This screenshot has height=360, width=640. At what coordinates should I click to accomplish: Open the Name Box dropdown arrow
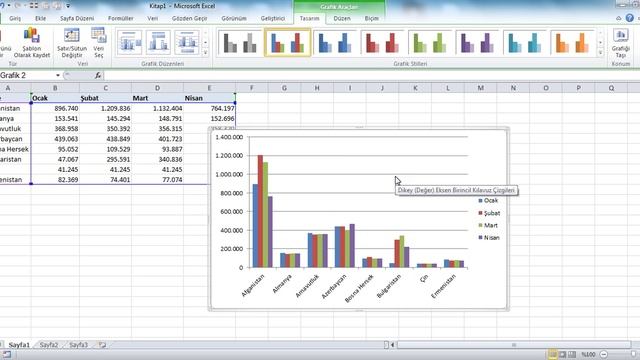click(x=58, y=75)
